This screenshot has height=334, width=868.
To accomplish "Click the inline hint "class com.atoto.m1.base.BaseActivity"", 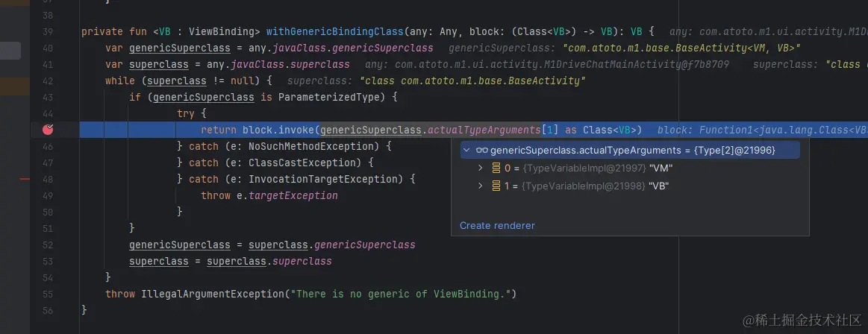I will click(x=472, y=81).
